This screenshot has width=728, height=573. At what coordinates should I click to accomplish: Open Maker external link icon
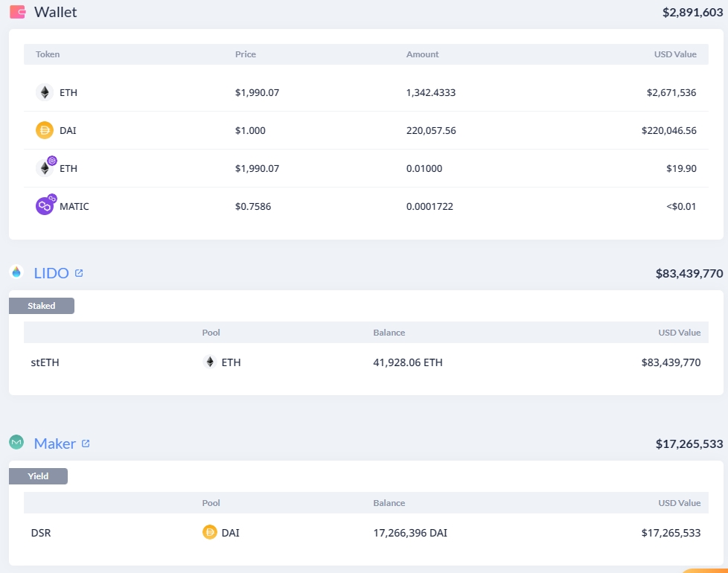coord(86,444)
